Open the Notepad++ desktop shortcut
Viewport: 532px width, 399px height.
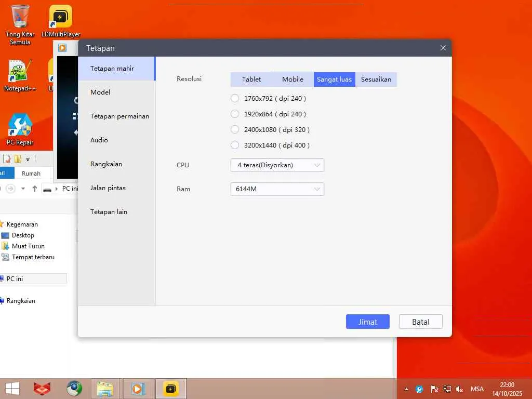20,75
